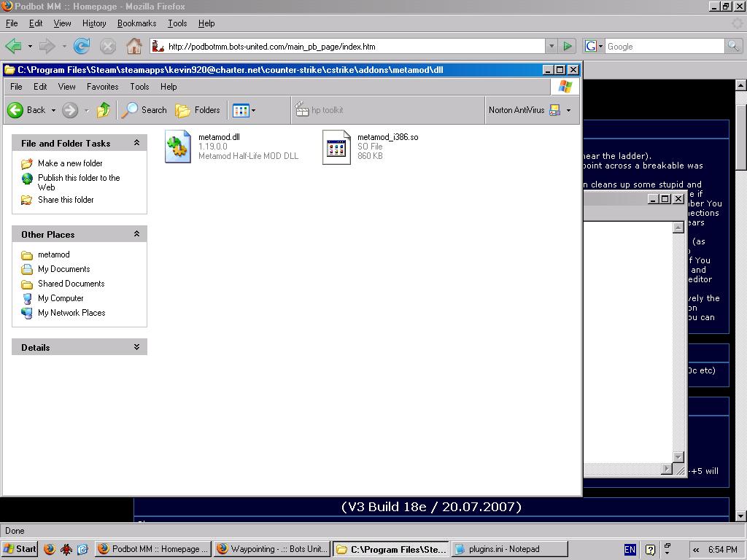Go up one folder level

tap(104, 110)
